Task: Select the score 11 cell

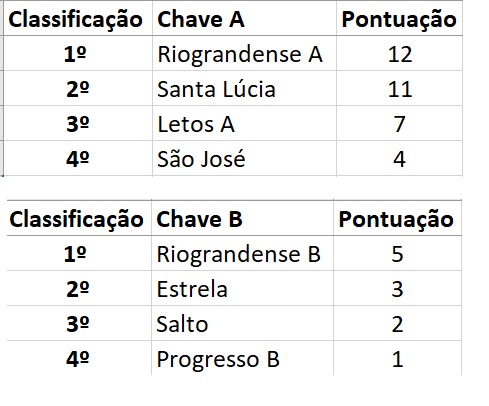Action: coord(399,88)
